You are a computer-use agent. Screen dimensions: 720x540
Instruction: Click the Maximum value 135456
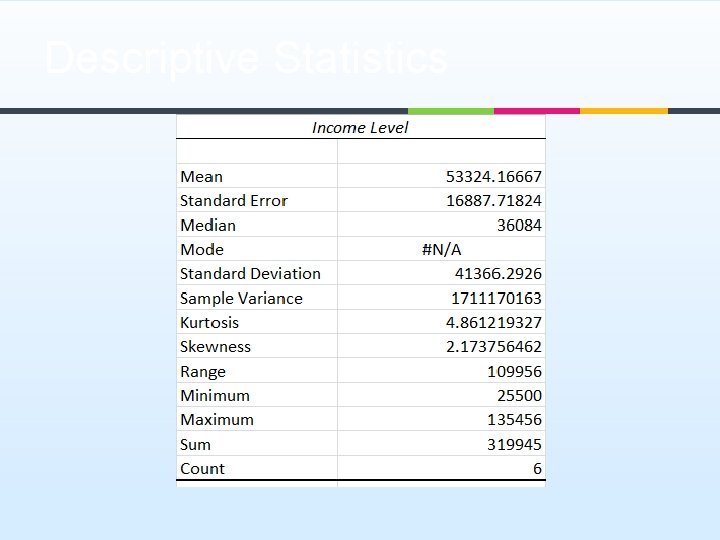tap(514, 420)
